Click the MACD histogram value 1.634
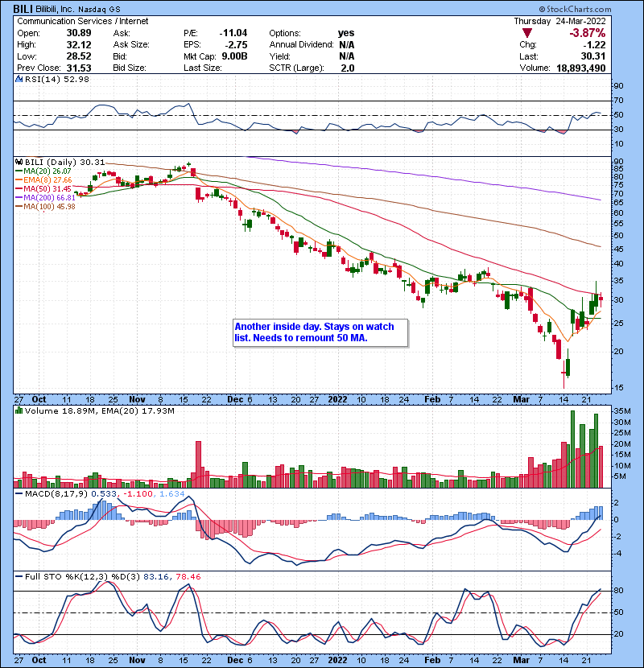 point(171,494)
